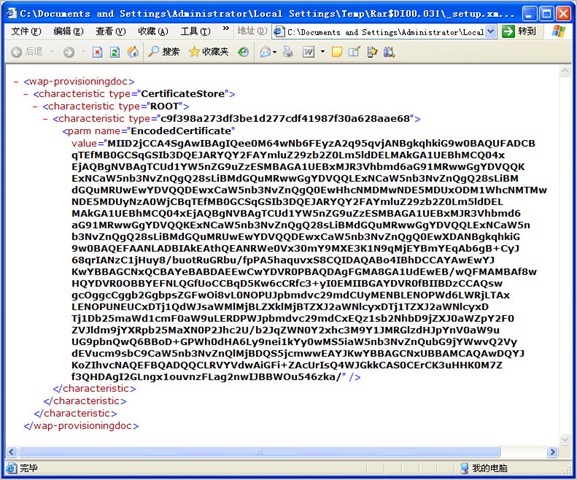
Task: Click the Stop loading icon
Action: [97, 52]
